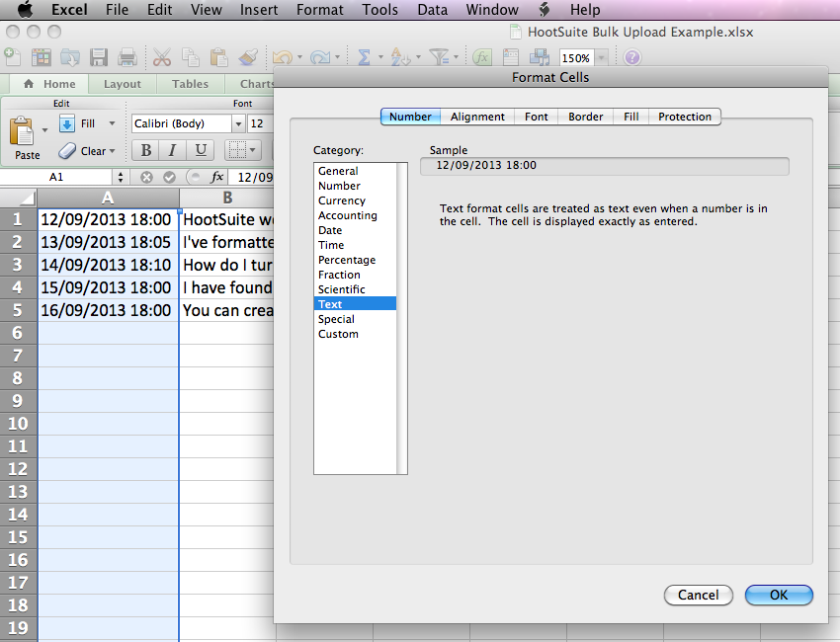
Task: Open the Layout ribbon tab
Action: tap(123, 84)
